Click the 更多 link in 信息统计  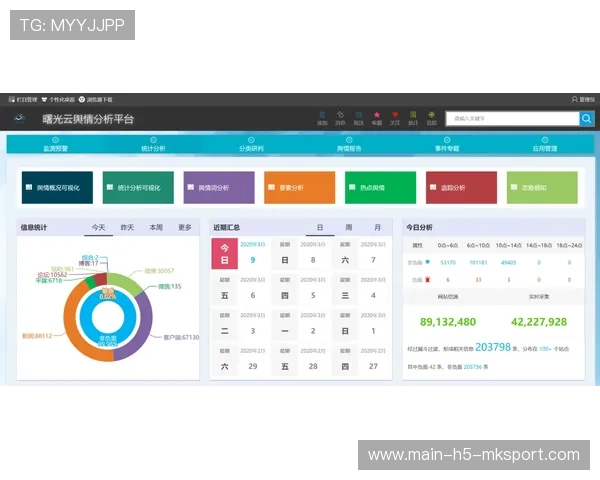click(x=184, y=227)
